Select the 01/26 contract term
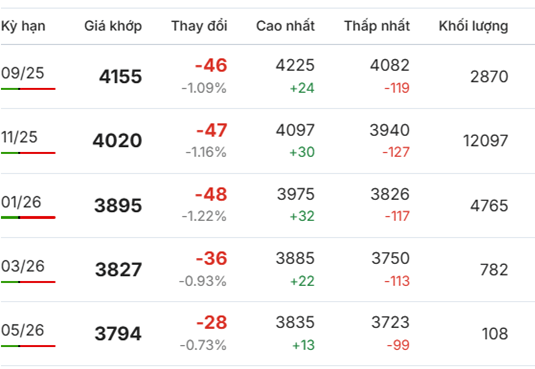Image resolution: width=535 pixels, height=369 pixels. point(21,202)
